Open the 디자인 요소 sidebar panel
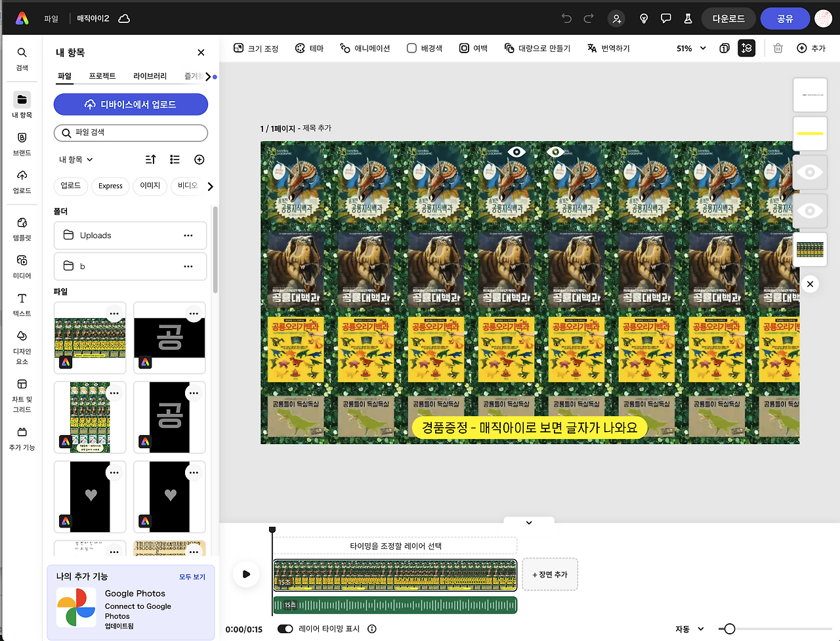The width and height of the screenshot is (840, 641). 22,347
